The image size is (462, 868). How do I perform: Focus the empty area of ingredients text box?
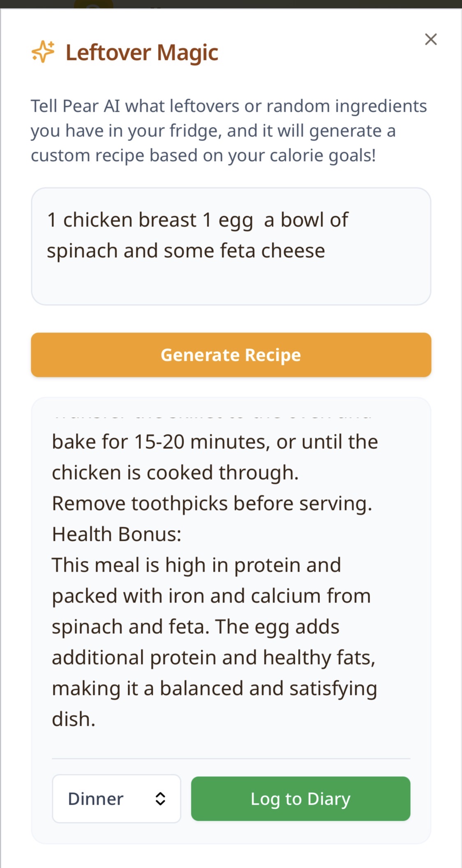click(230, 284)
